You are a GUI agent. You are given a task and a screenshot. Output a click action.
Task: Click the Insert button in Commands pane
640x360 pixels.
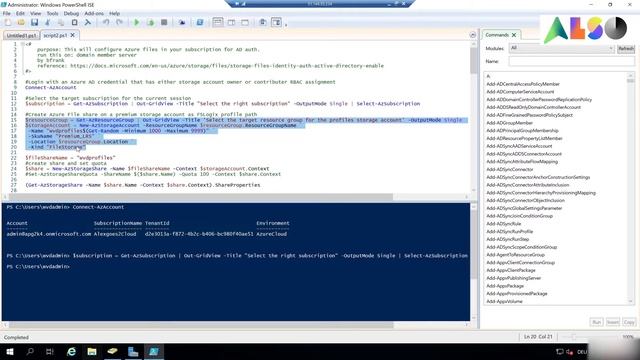pyautogui.click(x=612, y=322)
